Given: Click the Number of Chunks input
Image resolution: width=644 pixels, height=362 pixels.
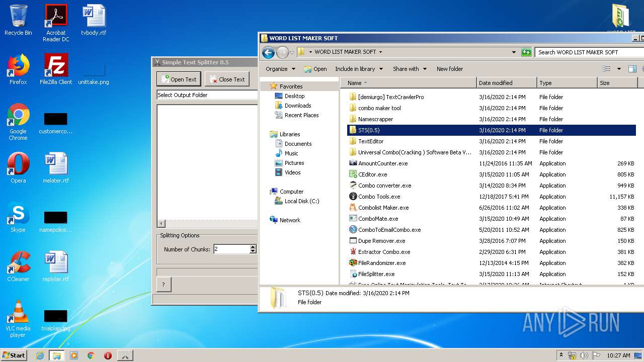Looking at the screenshot, I should tap(231, 249).
